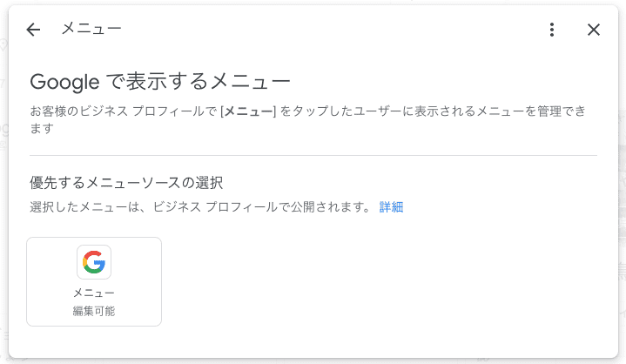
Task: Open the three-dot more options menu
Action: (552, 30)
